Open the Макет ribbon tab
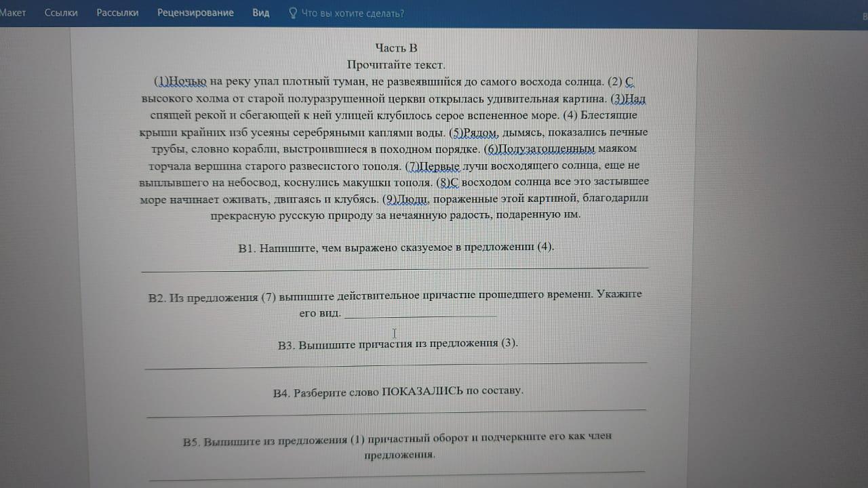868x488 pixels. (x=13, y=13)
